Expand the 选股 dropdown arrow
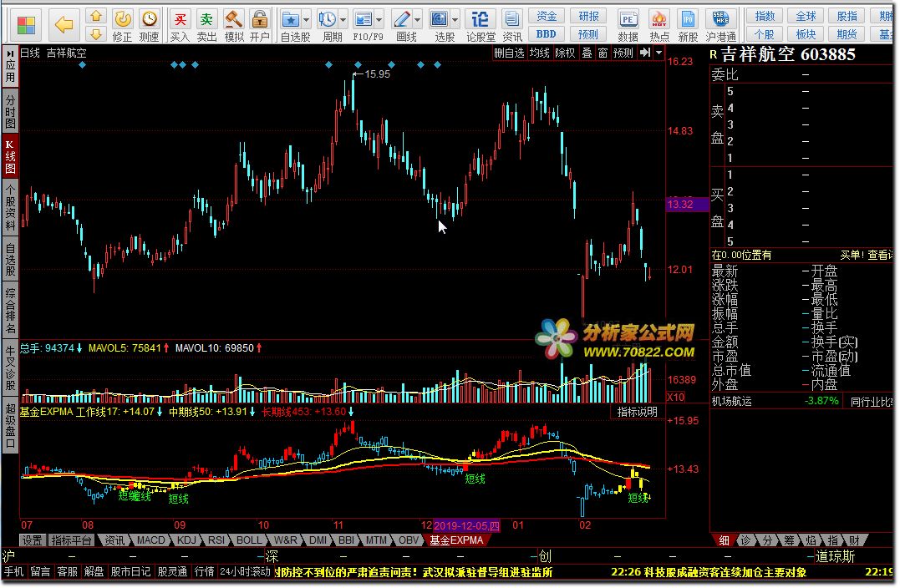 (455, 20)
